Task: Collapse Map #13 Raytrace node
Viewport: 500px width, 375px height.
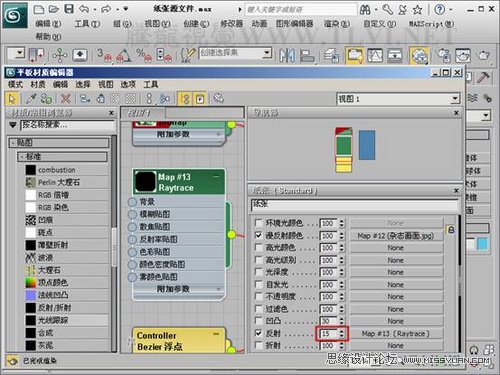Action: coord(216,176)
